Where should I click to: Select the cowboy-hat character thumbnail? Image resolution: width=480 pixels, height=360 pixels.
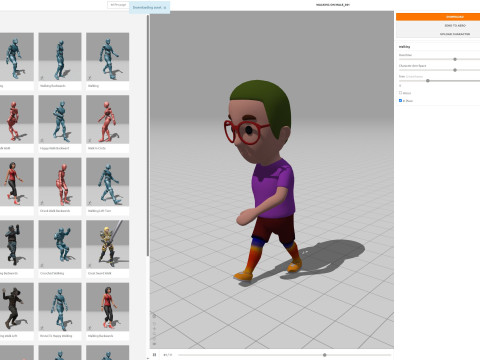pos(17,307)
